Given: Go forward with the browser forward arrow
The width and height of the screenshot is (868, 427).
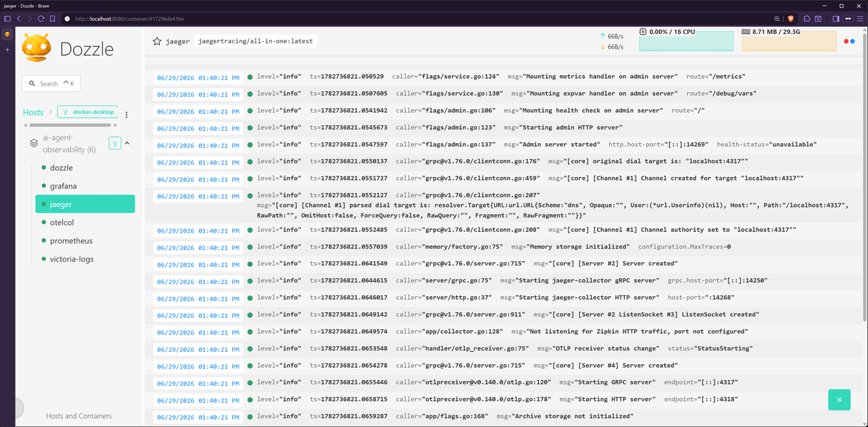Looking at the screenshot, I should pos(29,18).
